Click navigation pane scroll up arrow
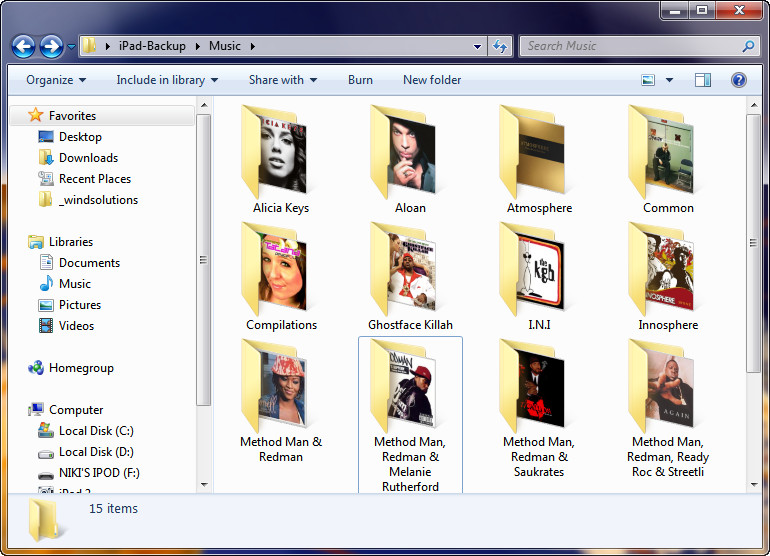Viewport: 770px width, 556px height. [204, 105]
